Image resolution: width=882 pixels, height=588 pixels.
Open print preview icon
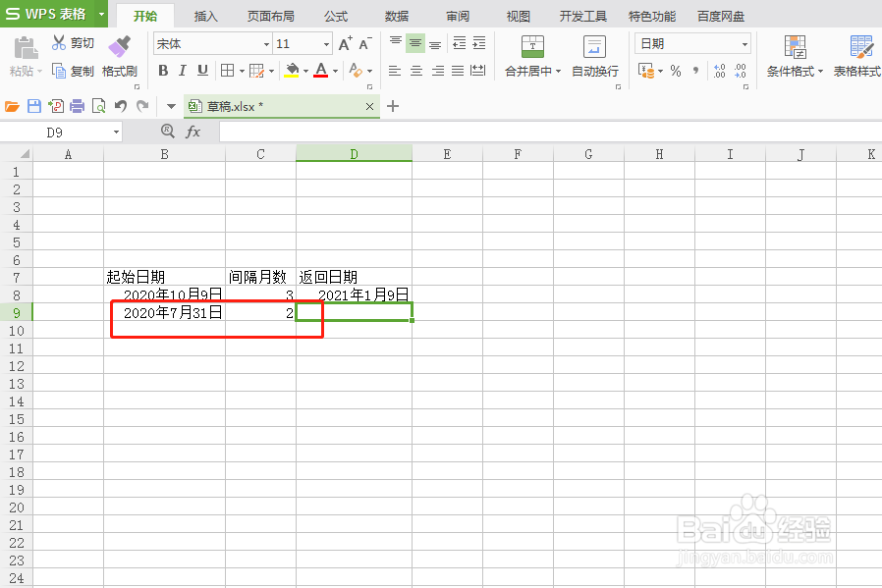(98, 105)
